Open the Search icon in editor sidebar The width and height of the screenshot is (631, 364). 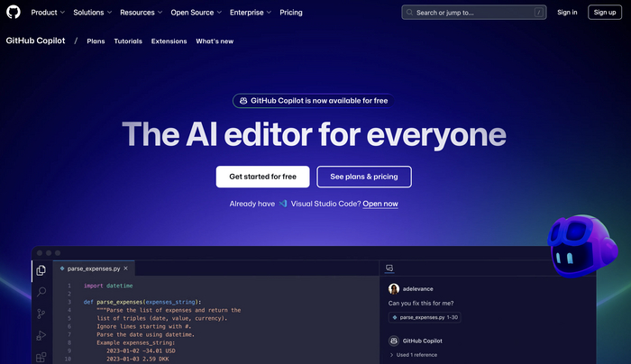(41, 292)
